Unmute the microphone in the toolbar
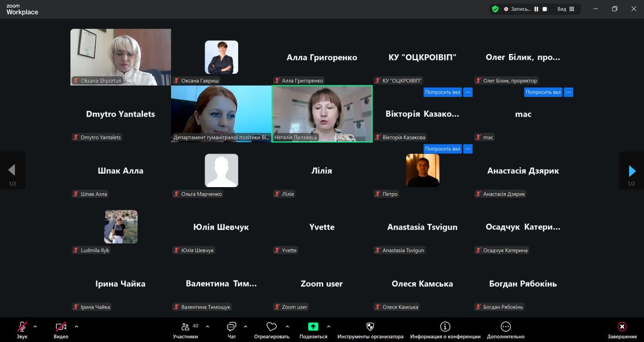This screenshot has height=342, width=644. (x=22, y=327)
